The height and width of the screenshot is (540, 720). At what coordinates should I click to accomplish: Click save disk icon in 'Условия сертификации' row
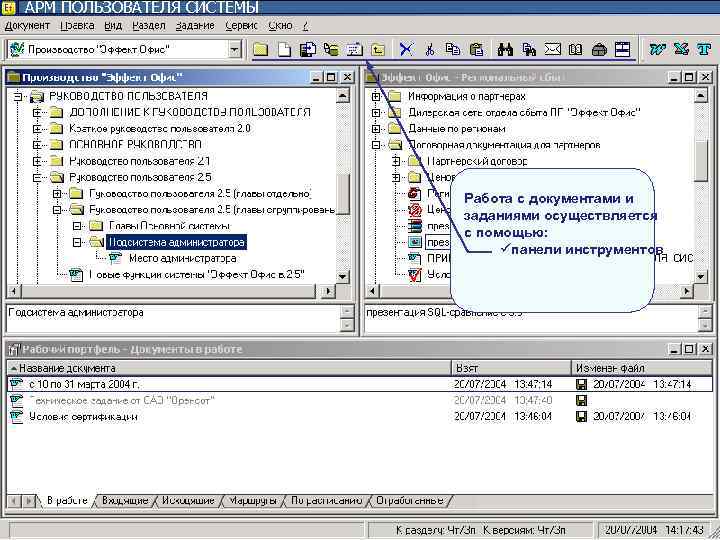tap(581, 416)
